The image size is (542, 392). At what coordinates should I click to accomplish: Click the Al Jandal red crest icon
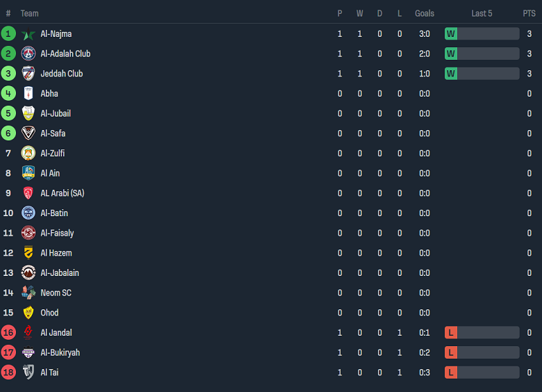(28, 333)
